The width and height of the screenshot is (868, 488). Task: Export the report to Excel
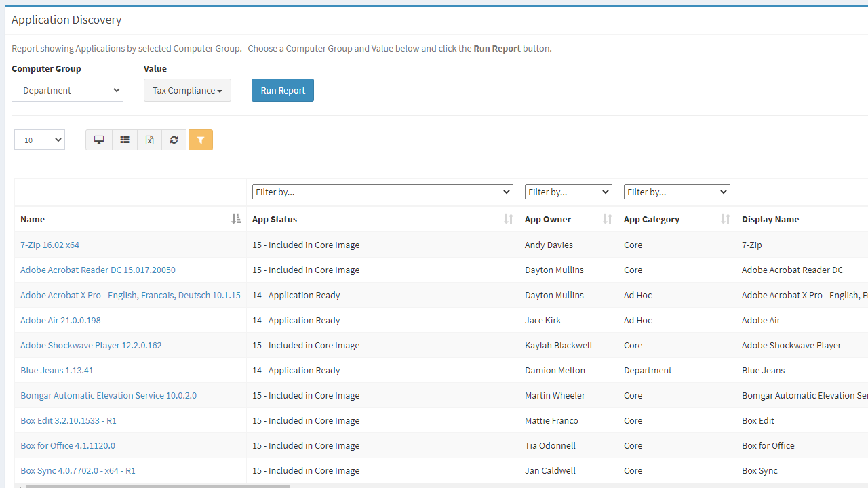pos(149,140)
